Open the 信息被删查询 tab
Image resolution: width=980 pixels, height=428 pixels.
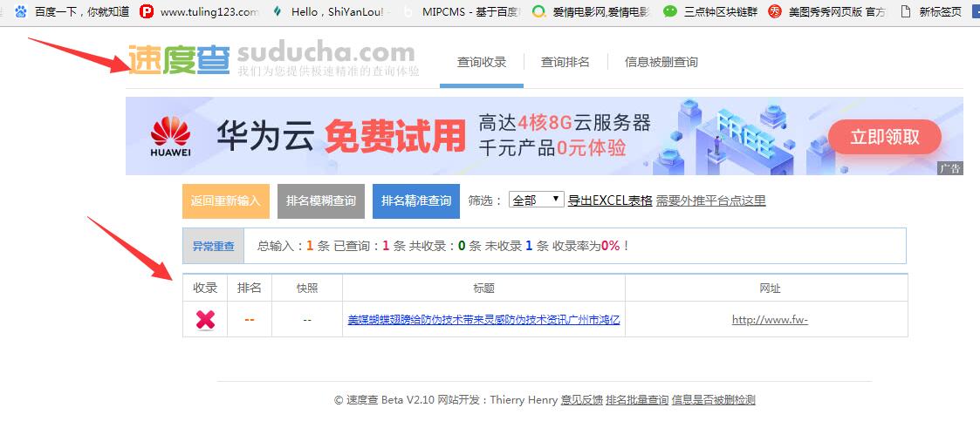point(661,62)
